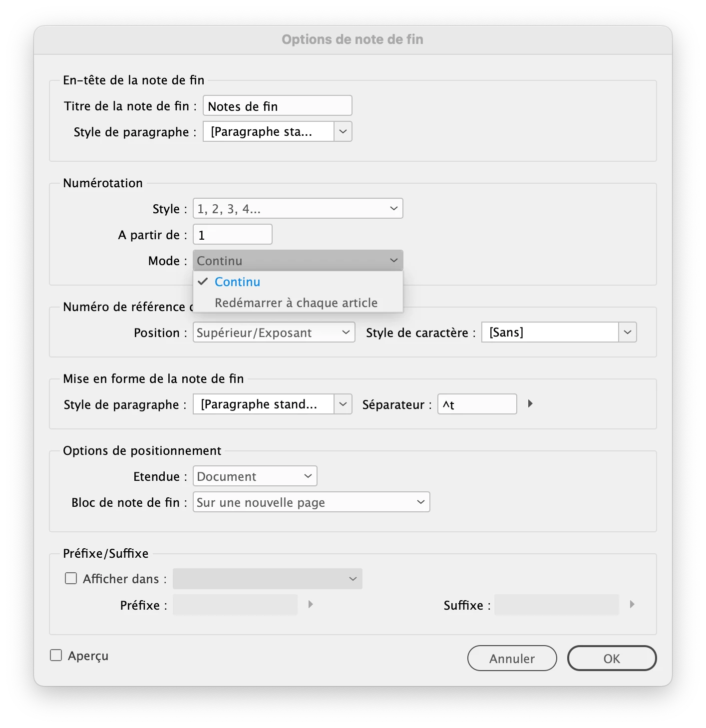Viewport: 706px width, 728px height.
Task: Open the Suffixe special characters arrow
Action: (x=632, y=604)
